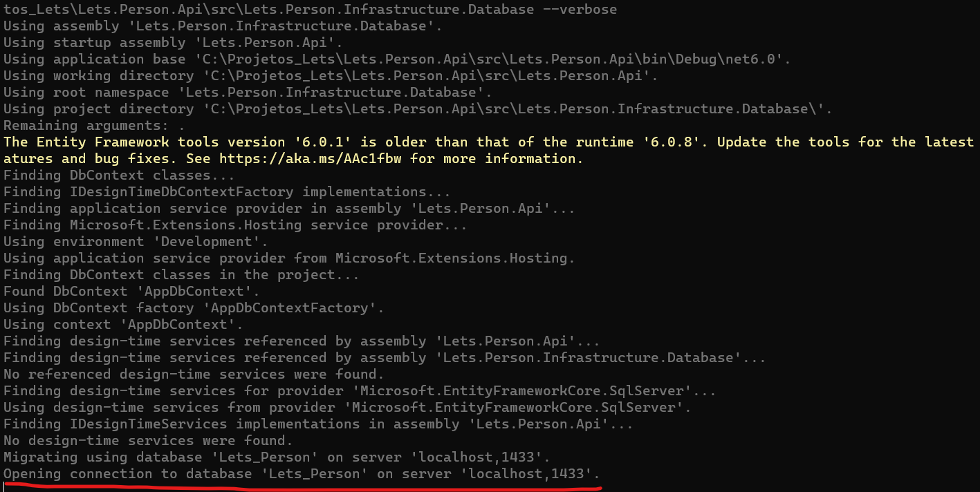
Task: Click the 'Using design-time services from provider' line
Action: [x=347, y=408]
